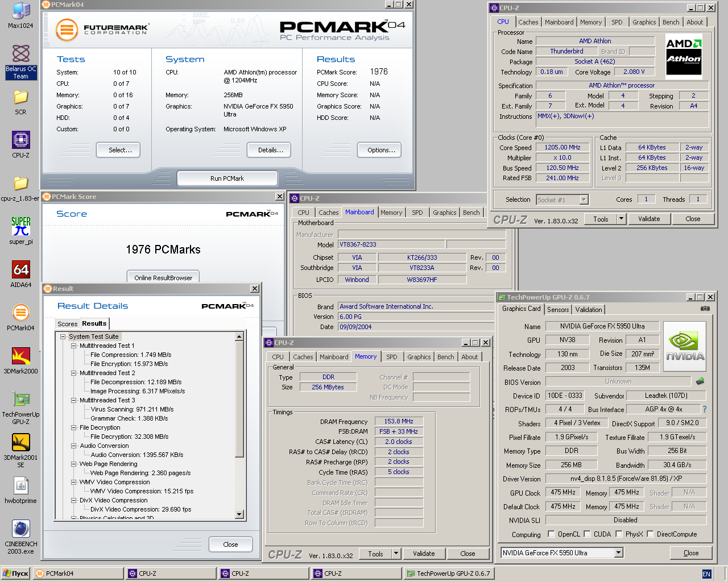Open the GPU selection dropdown in GPU-Z
Viewport: 728px width, 582px height.
[619, 553]
